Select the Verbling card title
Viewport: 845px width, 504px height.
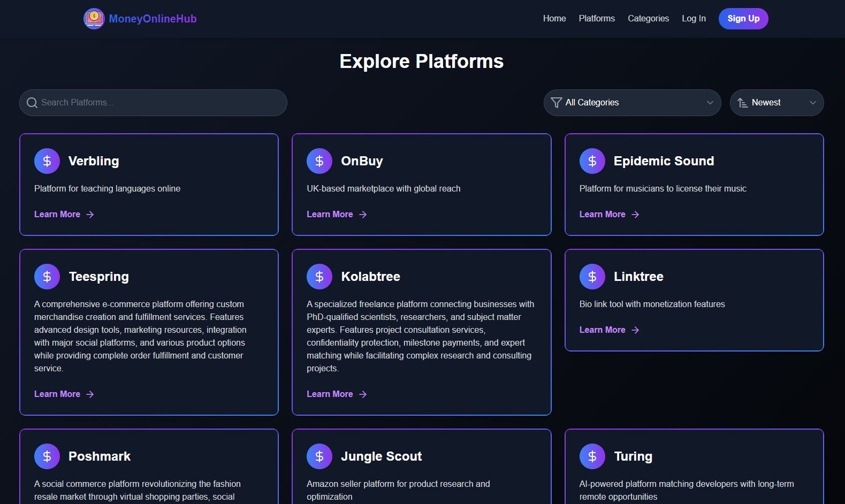click(x=94, y=161)
